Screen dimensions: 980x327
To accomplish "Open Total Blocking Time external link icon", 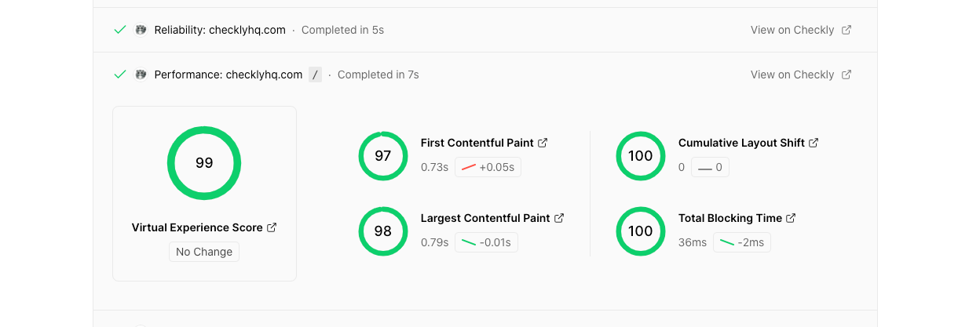I will [x=791, y=218].
